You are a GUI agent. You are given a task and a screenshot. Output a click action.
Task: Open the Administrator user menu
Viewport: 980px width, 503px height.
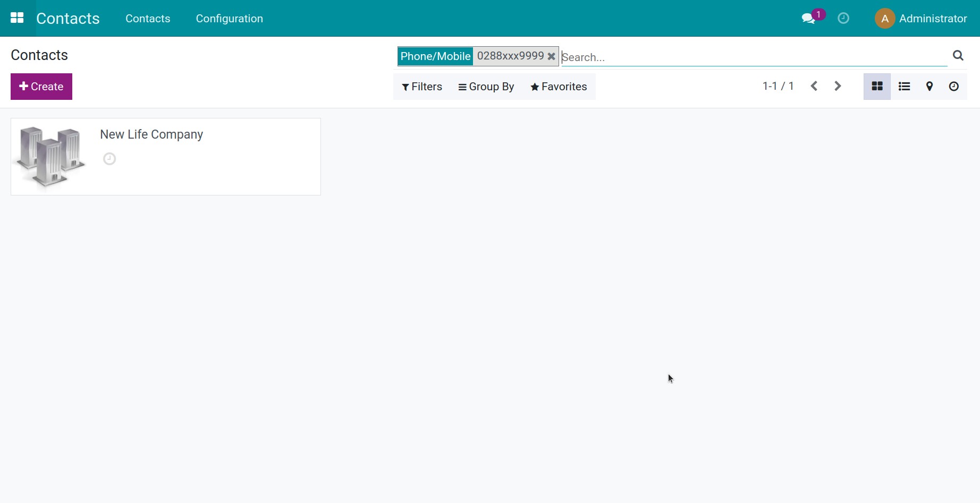(x=920, y=19)
